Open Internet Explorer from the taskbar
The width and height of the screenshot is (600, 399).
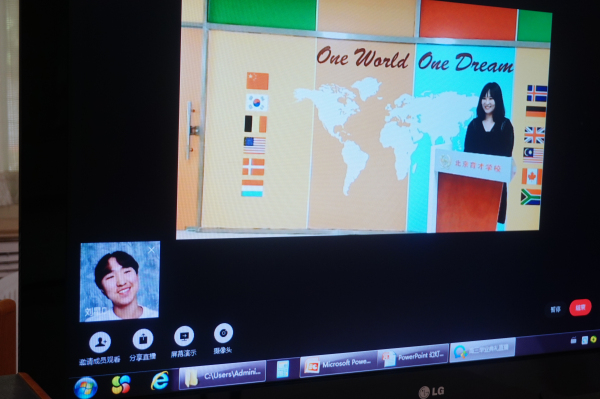click(x=159, y=380)
